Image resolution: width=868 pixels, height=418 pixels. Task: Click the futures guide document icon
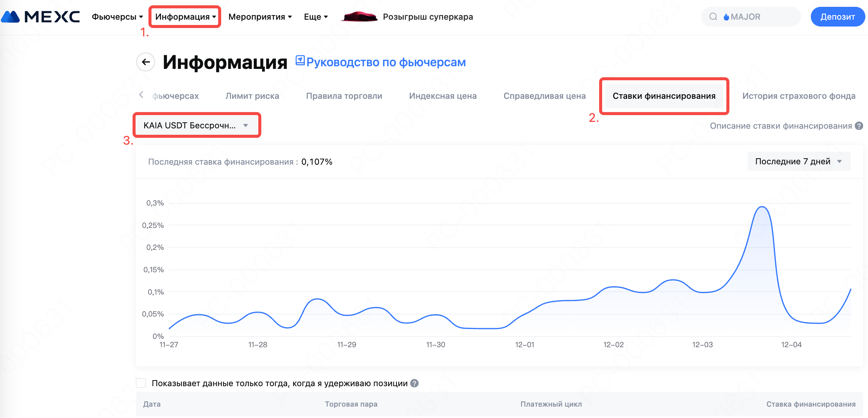(x=300, y=61)
